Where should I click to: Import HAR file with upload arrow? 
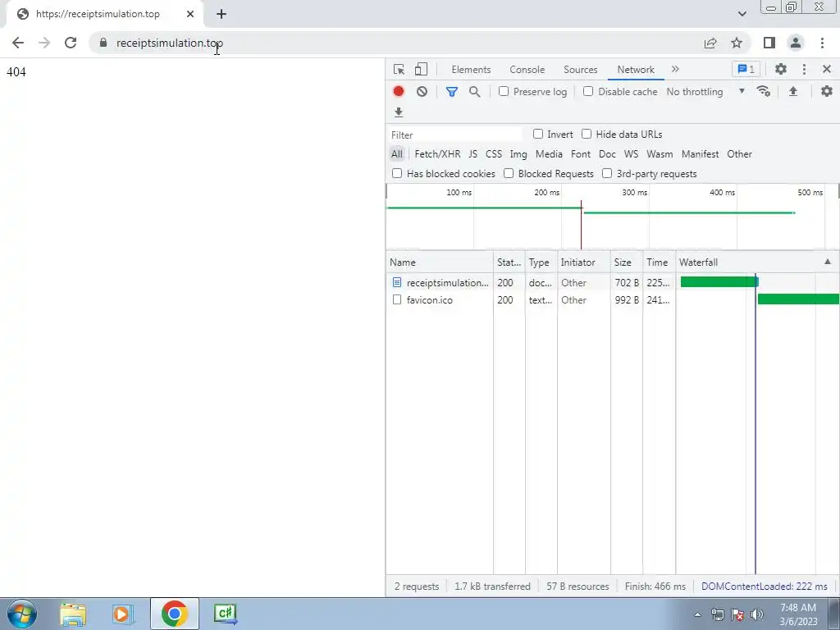pos(793,92)
